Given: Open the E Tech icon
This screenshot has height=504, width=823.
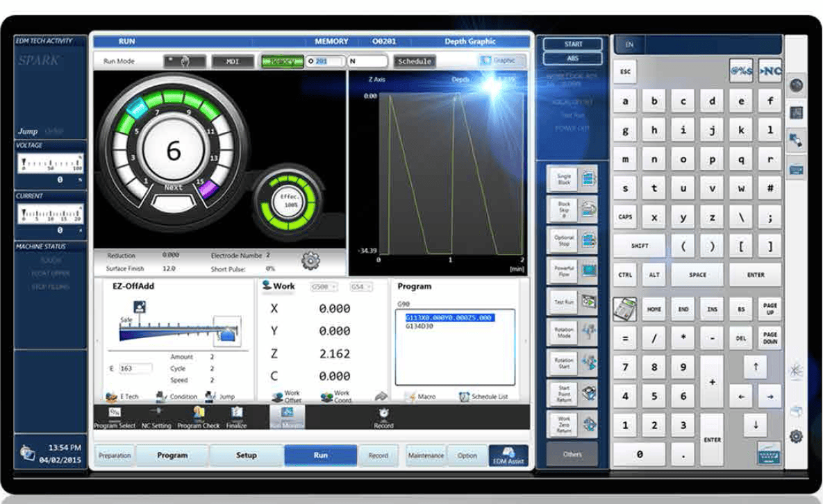Looking at the screenshot, I should 122,396.
